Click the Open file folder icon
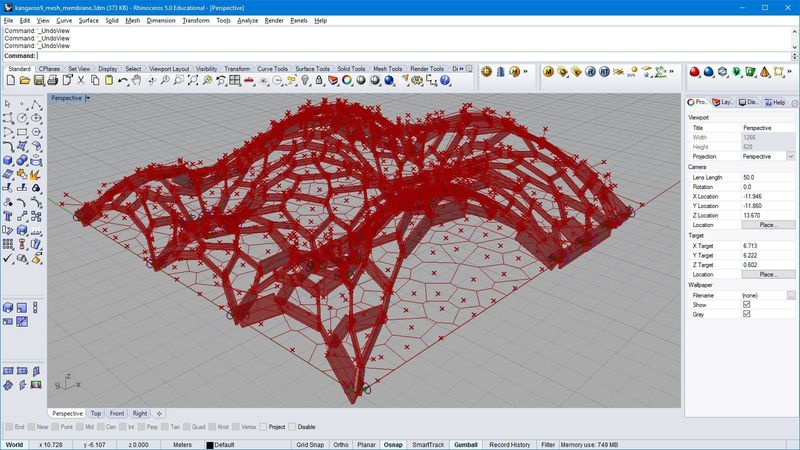Screen dimensions: 800x450 25,80
